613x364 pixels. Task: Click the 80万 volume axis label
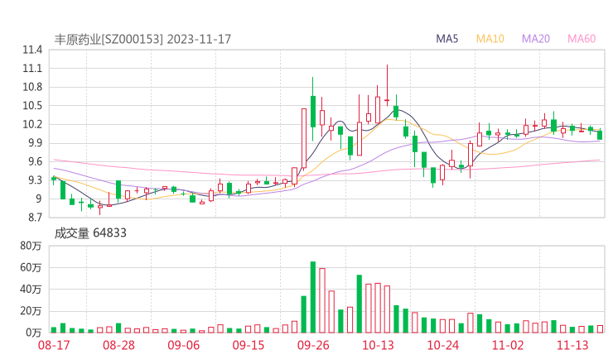[31, 246]
